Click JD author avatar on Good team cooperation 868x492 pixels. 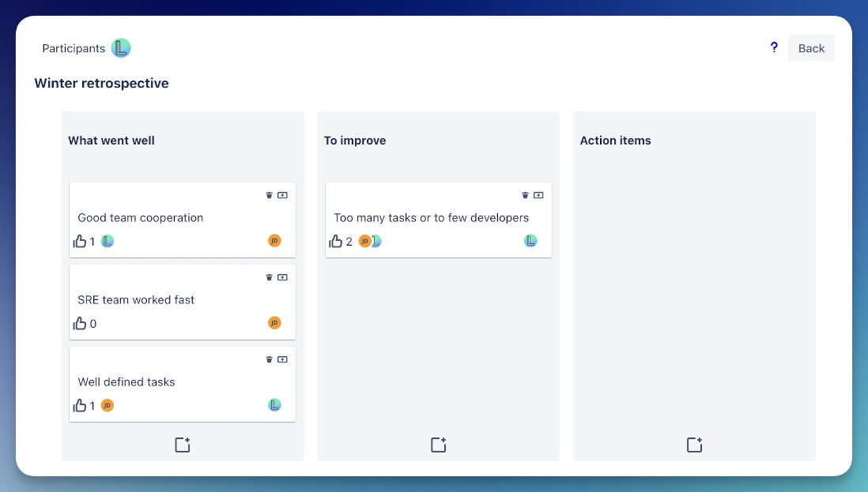(x=274, y=240)
